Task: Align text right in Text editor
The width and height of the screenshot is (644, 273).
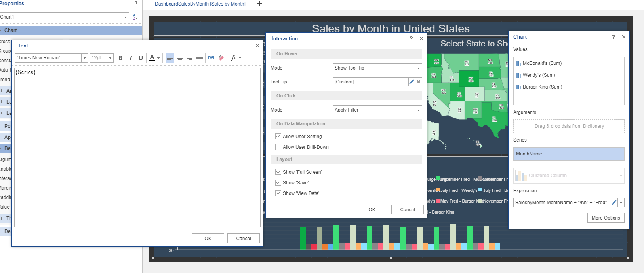Action: pyautogui.click(x=190, y=58)
